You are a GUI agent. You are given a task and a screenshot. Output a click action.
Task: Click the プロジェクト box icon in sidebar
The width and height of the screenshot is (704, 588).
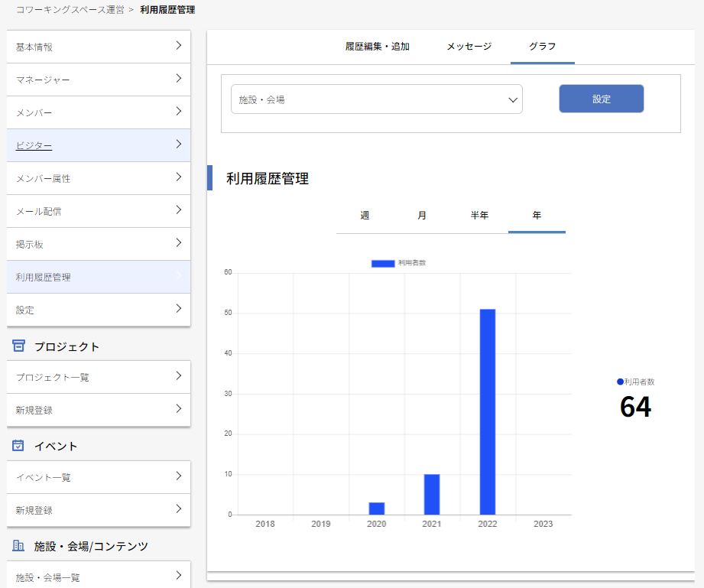(20, 346)
